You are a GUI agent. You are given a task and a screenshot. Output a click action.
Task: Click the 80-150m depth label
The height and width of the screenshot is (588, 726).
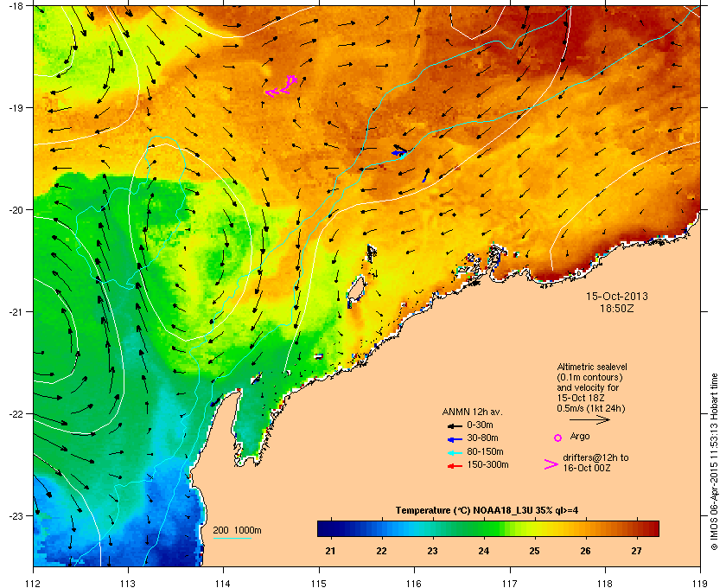(x=485, y=451)
